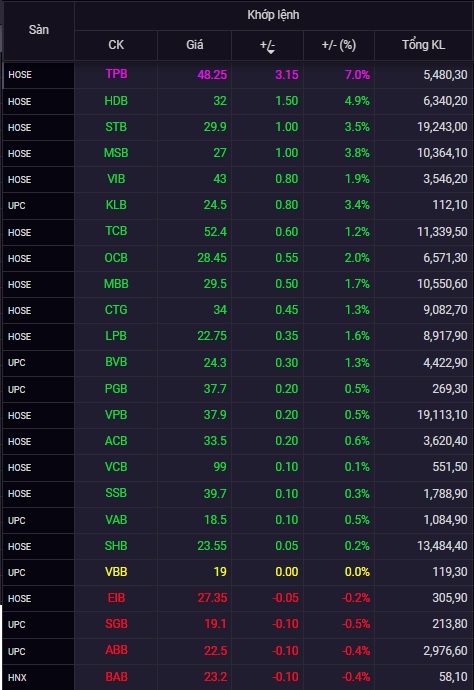Sort by the +/- column arrow icon
Screen dimensions: 474x690
click(271, 51)
